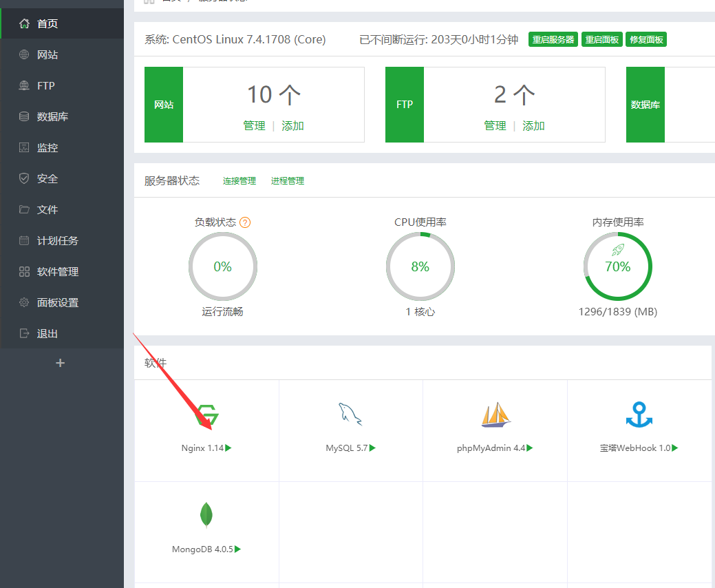Click the globe icon next to 网站
The height and width of the screenshot is (588, 715).
pyautogui.click(x=24, y=55)
